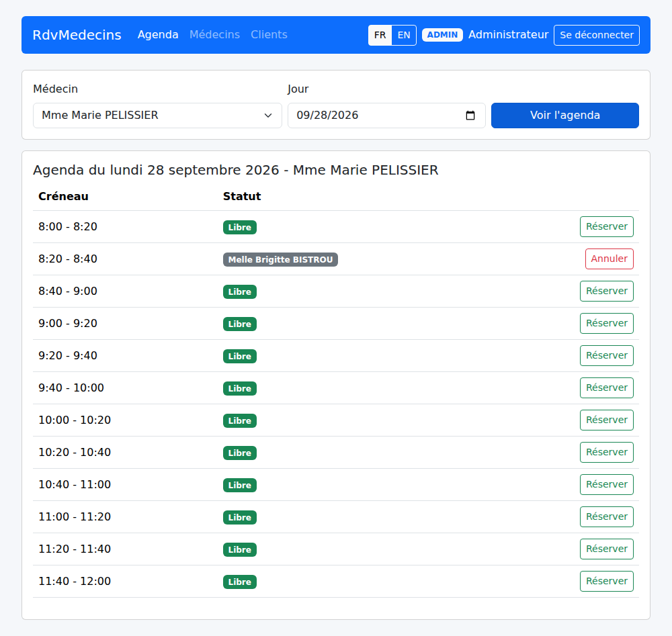Click the Se déconnecter button
The image size is (672, 636).
[x=597, y=35]
